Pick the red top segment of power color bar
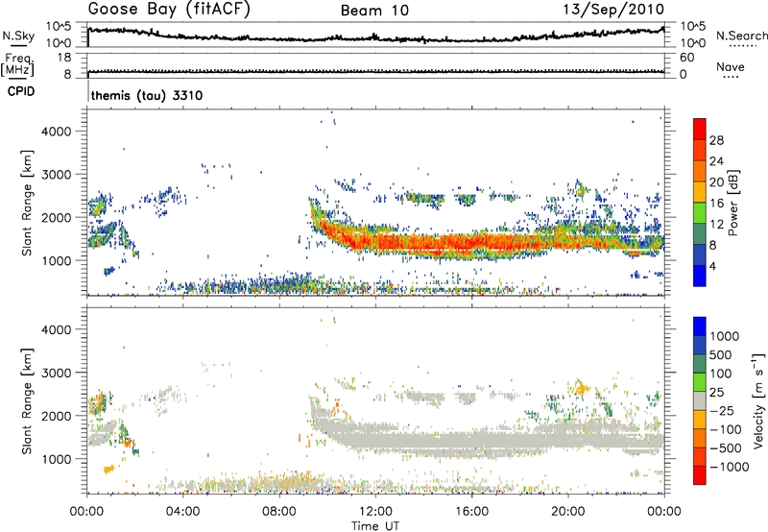Screen dimensions: 768x532 (700, 129)
